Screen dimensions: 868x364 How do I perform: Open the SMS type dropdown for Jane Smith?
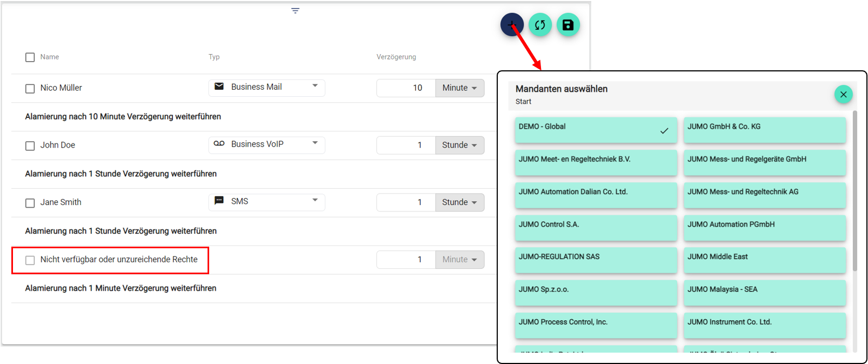point(315,201)
